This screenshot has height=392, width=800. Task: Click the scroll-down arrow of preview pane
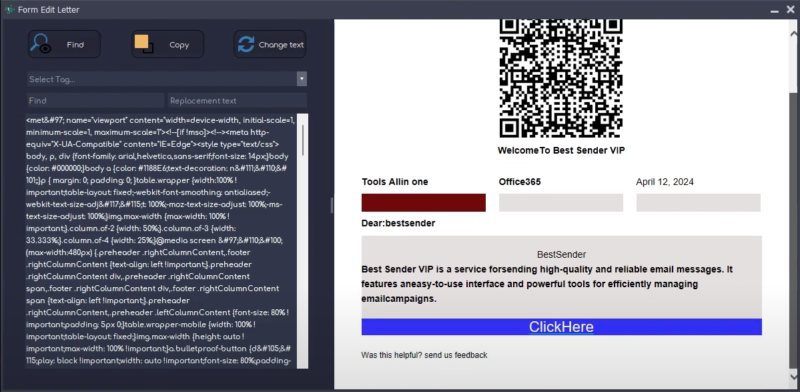tap(794, 377)
